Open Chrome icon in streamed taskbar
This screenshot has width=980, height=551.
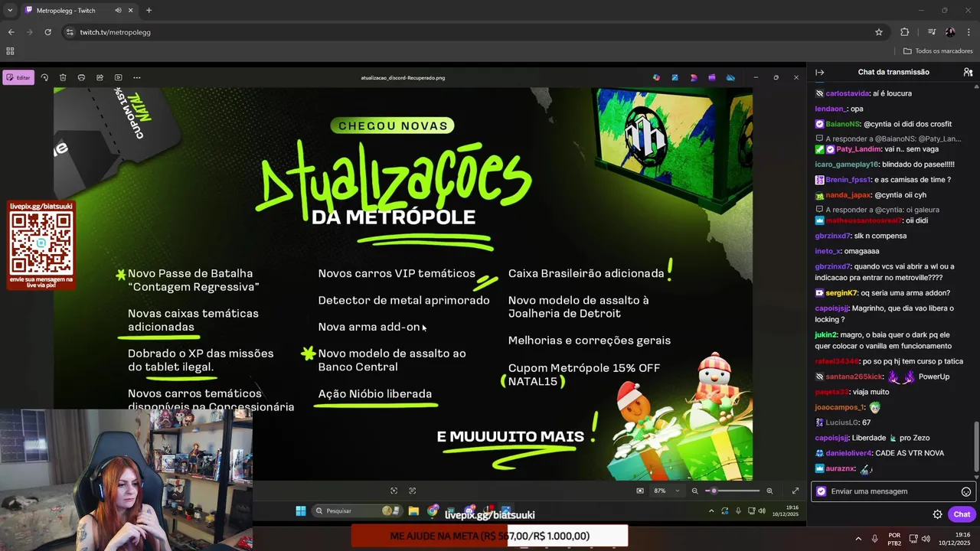[433, 511]
